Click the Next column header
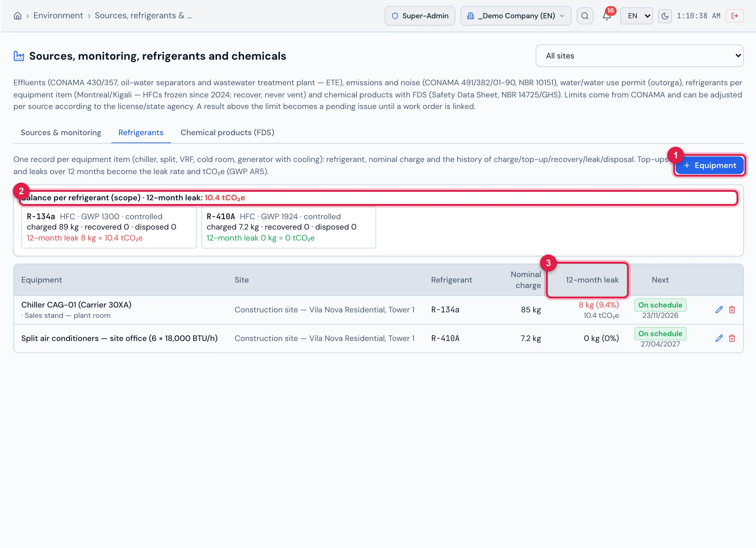756x548 pixels. 660,280
